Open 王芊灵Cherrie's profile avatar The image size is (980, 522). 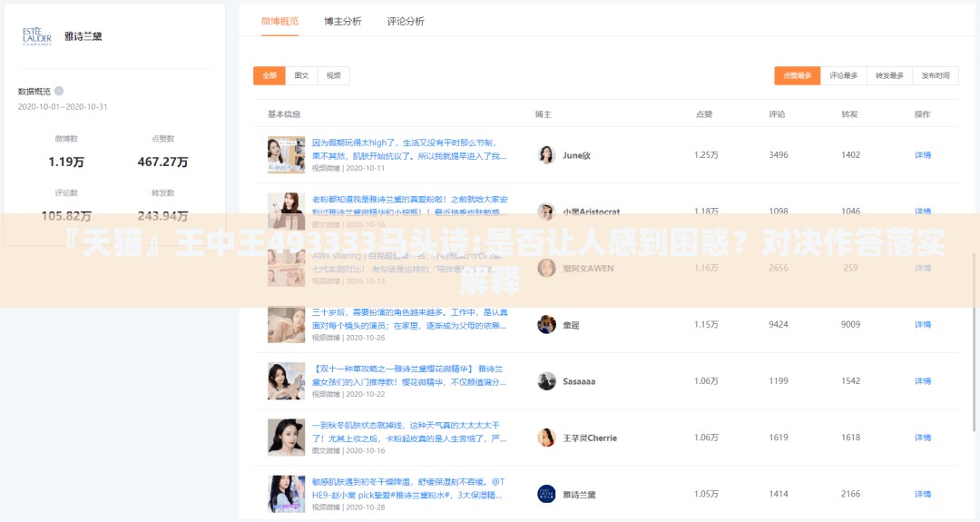[546, 438]
